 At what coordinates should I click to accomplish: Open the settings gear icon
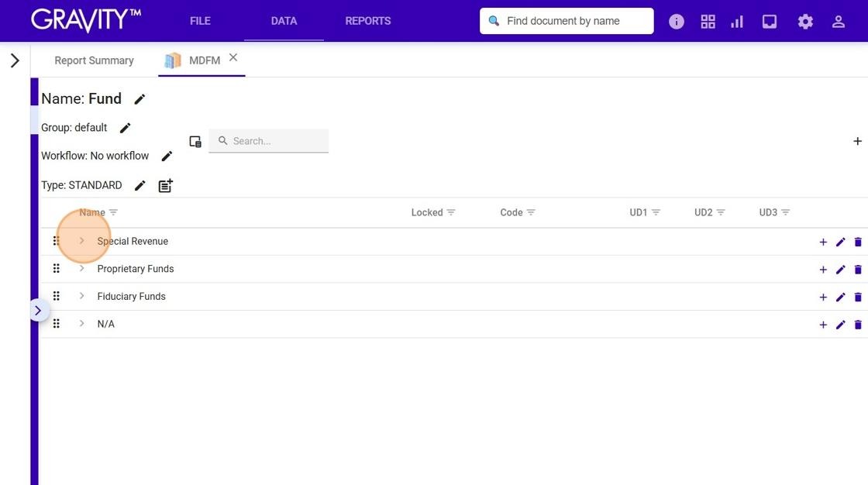(805, 22)
